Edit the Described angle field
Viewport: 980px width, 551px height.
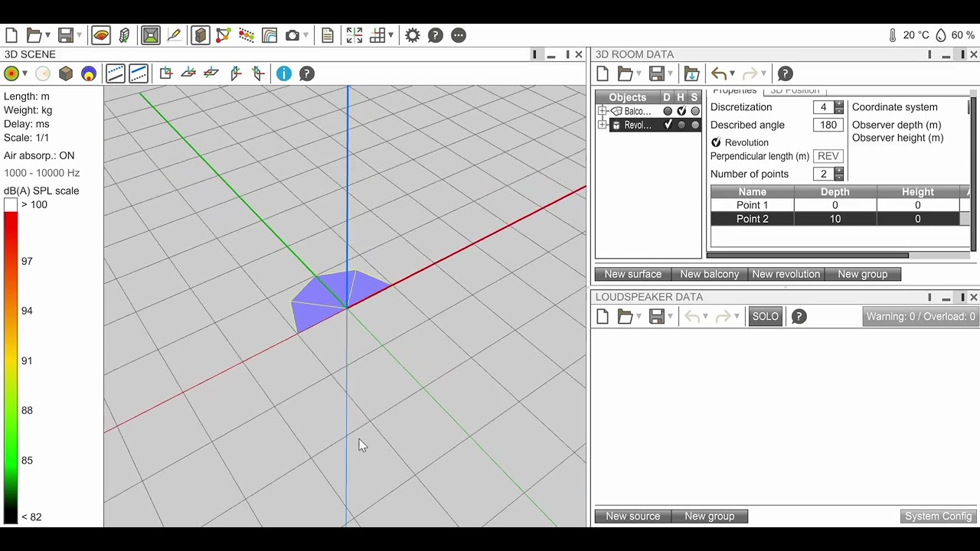[828, 126]
